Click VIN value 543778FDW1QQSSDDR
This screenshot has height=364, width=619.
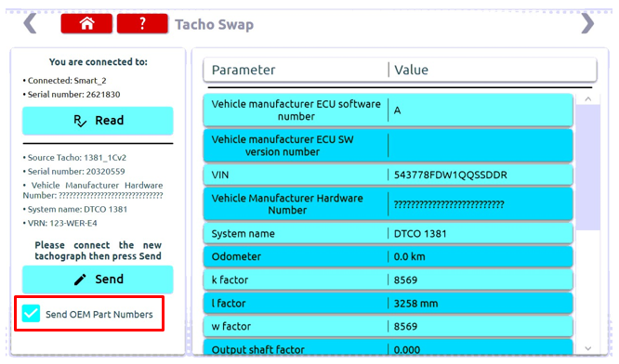(451, 175)
